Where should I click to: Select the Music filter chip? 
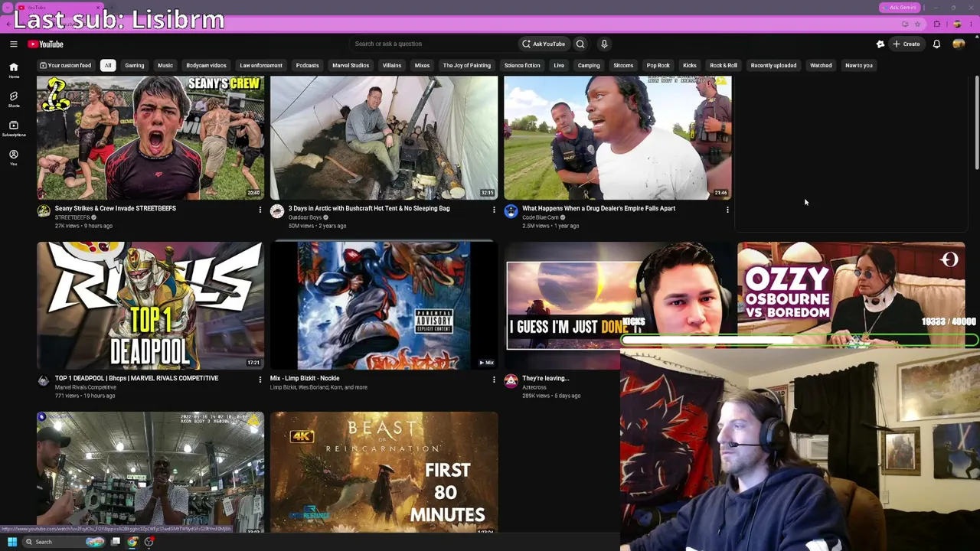(x=165, y=66)
